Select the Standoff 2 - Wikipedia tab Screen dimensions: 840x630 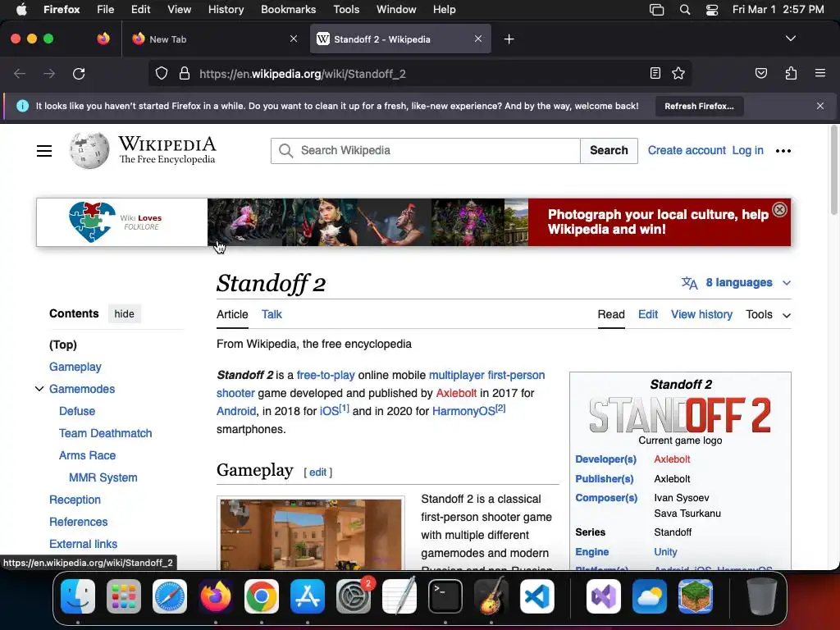click(400, 39)
